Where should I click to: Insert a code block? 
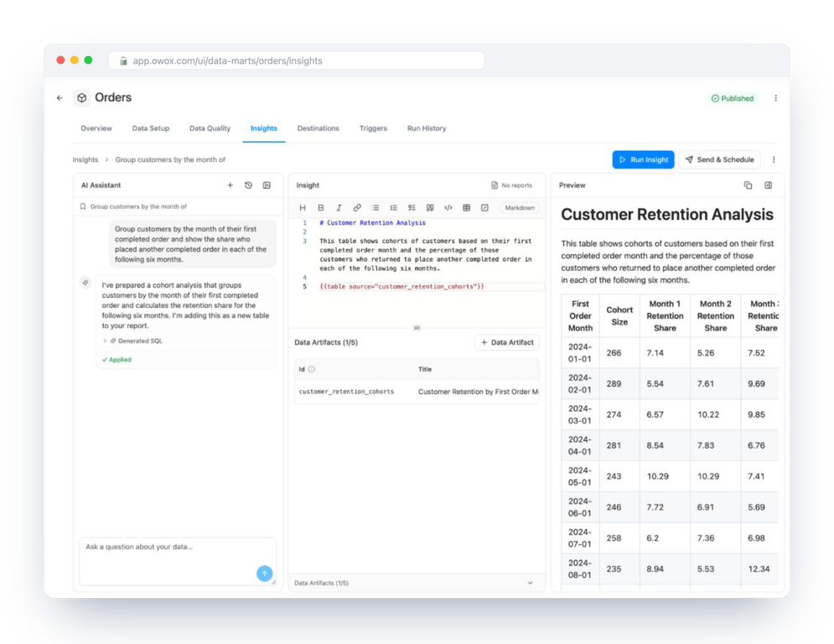click(448, 208)
